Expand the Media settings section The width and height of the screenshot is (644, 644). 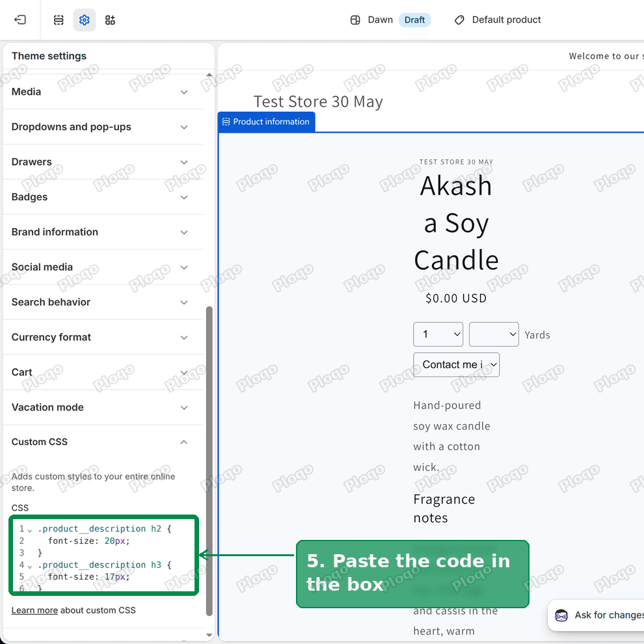pos(103,92)
